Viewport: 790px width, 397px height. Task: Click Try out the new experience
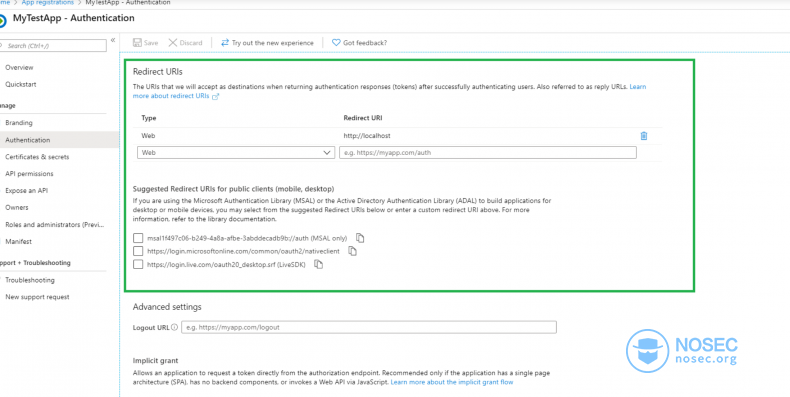(267, 43)
